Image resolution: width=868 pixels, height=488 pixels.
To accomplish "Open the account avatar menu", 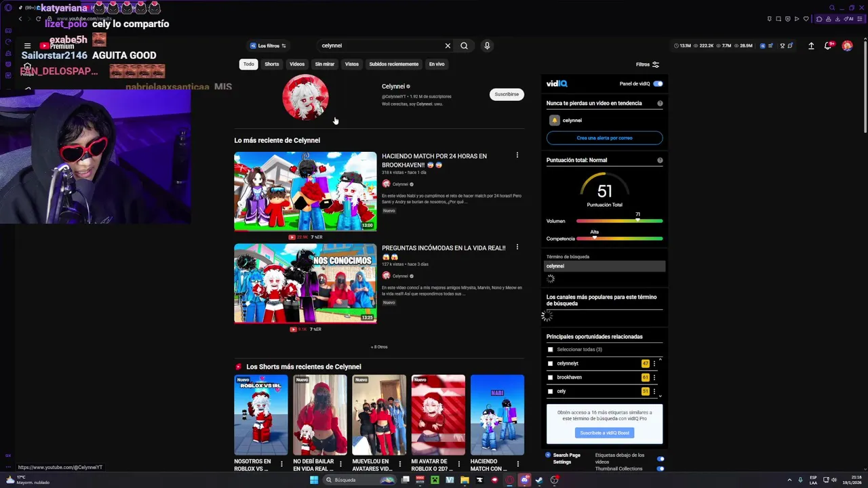I will click(847, 46).
